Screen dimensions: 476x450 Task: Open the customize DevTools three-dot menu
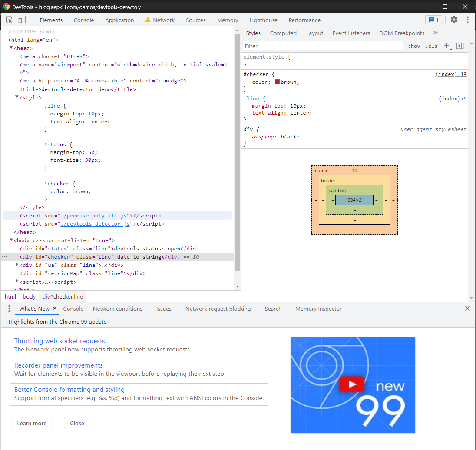(467, 20)
